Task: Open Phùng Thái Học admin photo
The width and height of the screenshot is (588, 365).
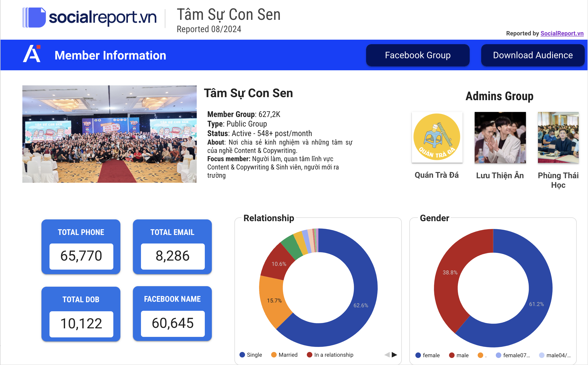Action: 558,138
